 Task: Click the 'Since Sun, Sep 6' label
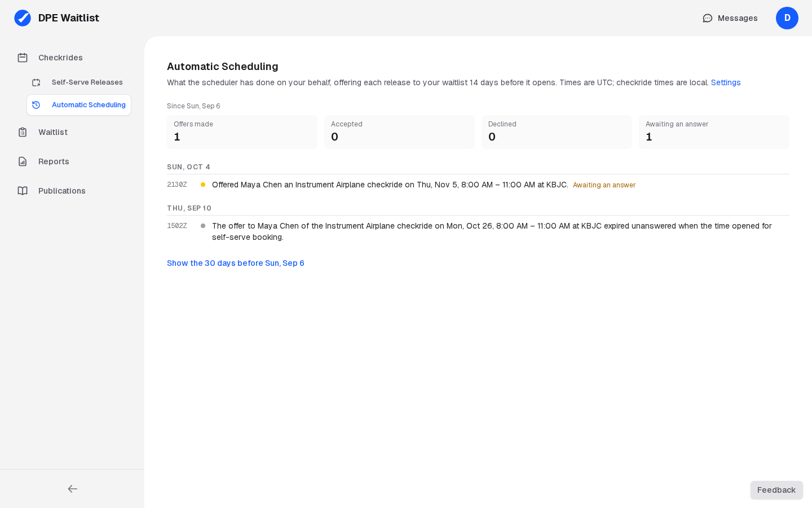(193, 106)
